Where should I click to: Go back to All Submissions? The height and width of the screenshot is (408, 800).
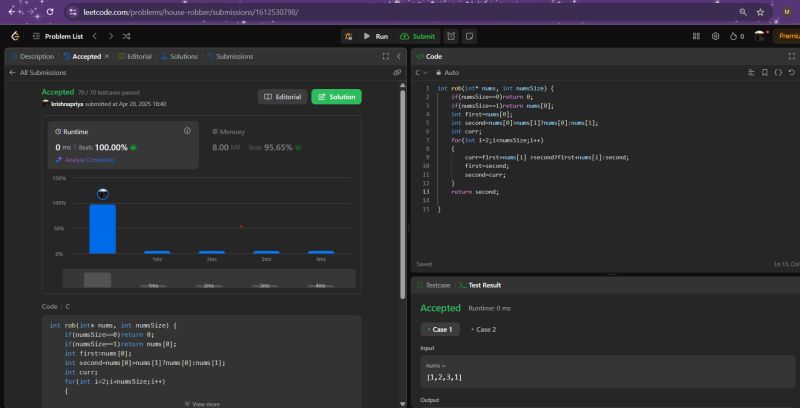click(x=38, y=73)
